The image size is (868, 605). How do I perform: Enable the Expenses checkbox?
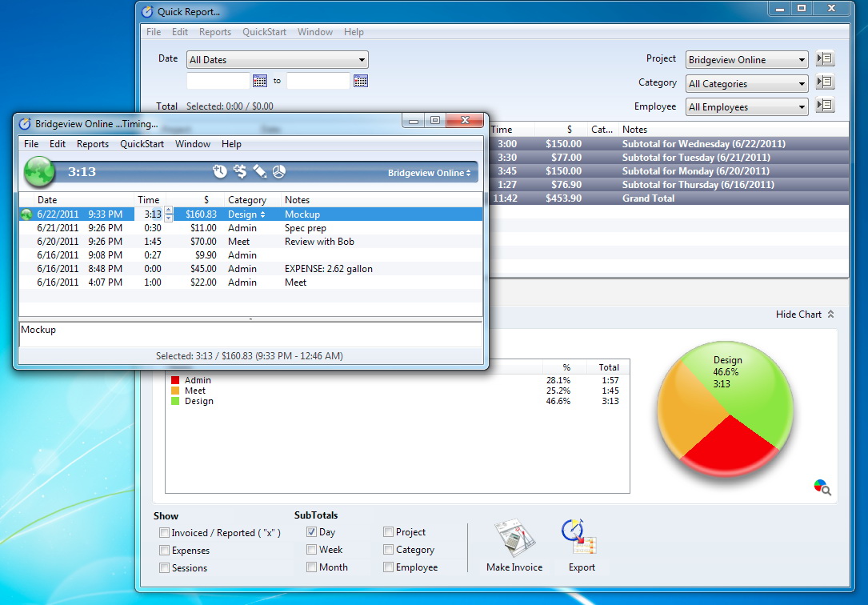pyautogui.click(x=165, y=551)
